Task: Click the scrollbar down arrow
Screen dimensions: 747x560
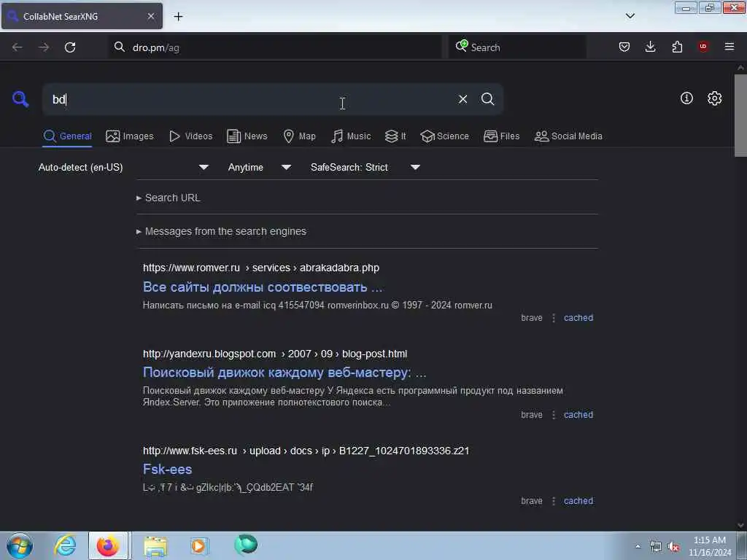Action: pos(740,525)
